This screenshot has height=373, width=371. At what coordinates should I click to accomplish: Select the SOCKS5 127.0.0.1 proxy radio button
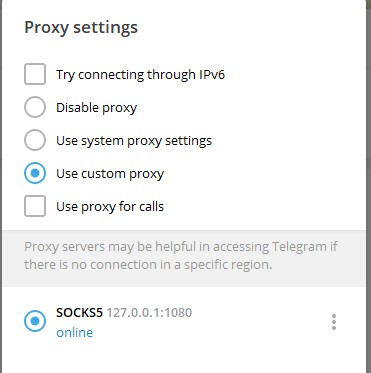(x=35, y=321)
